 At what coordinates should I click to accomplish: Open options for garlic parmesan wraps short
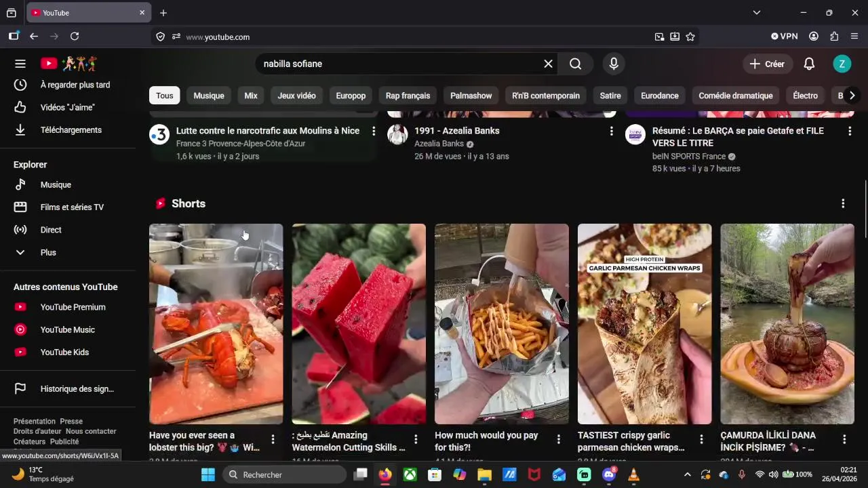click(x=701, y=439)
